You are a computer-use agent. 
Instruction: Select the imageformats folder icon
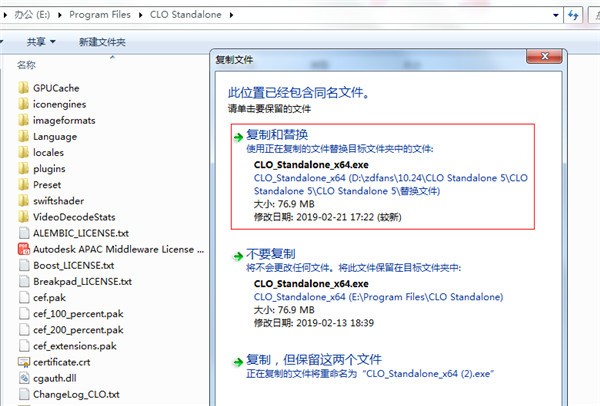pyautogui.click(x=23, y=120)
